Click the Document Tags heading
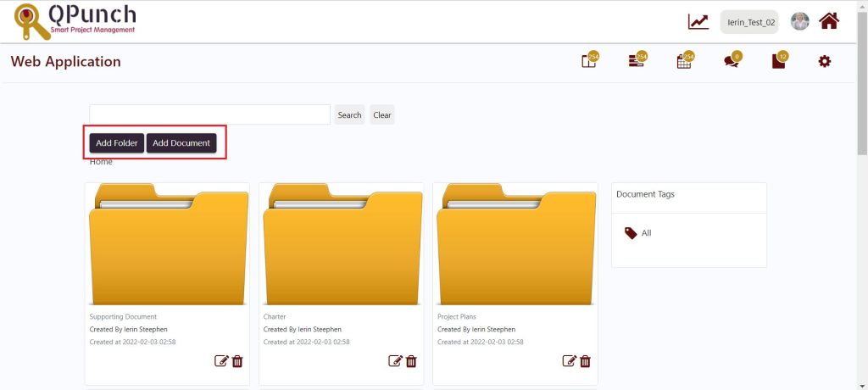Image resolution: width=868 pixels, height=390 pixels. click(645, 194)
